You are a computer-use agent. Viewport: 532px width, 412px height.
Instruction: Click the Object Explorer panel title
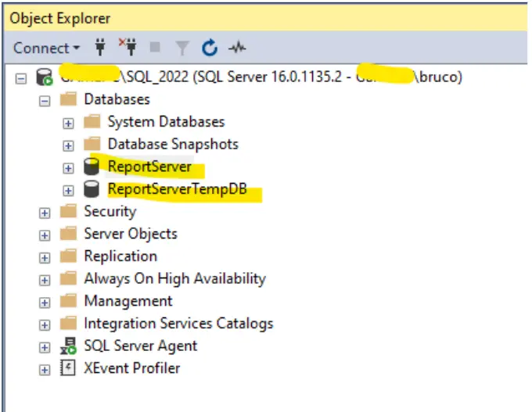click(x=60, y=18)
